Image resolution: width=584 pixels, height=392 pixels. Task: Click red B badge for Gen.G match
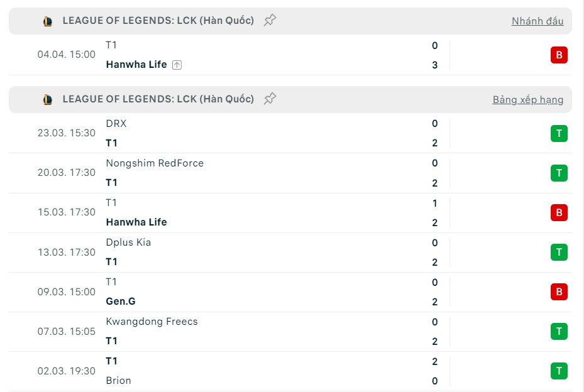pos(558,291)
